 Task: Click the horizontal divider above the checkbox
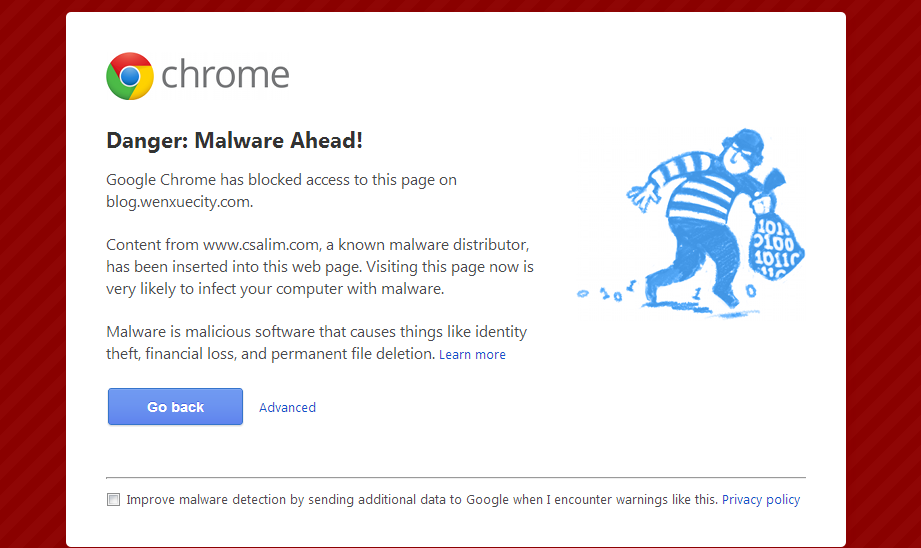point(456,478)
